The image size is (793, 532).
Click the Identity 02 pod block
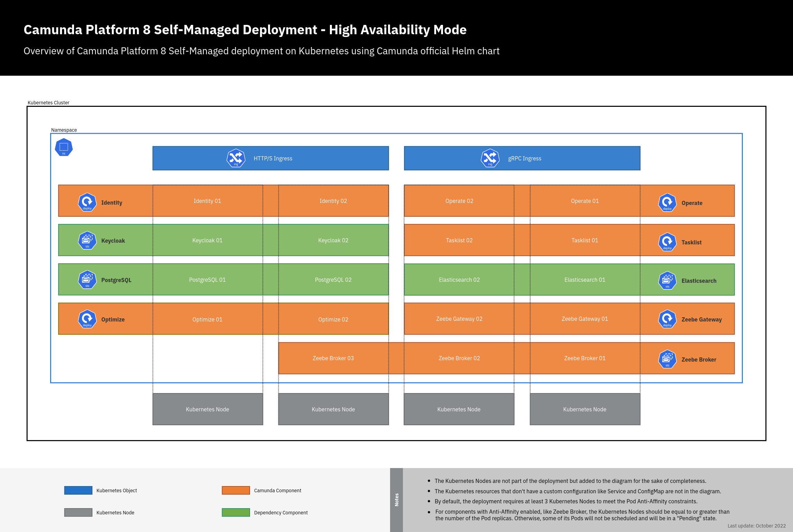pos(333,201)
